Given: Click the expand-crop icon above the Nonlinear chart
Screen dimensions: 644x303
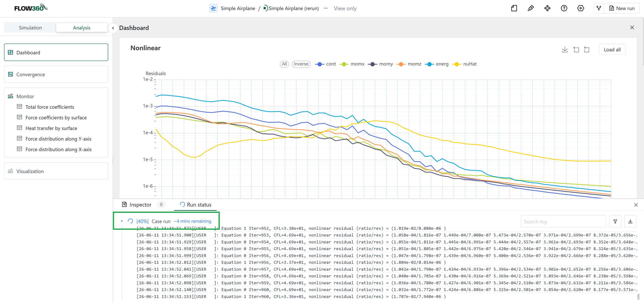Looking at the screenshot, I should 576,49.
